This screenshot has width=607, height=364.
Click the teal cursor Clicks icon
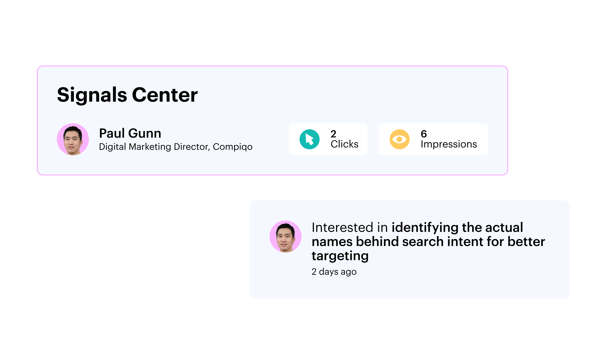click(309, 139)
